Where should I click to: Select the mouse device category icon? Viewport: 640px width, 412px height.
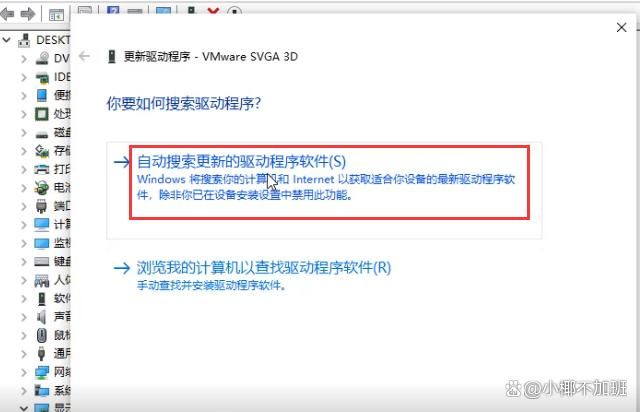(x=41, y=335)
